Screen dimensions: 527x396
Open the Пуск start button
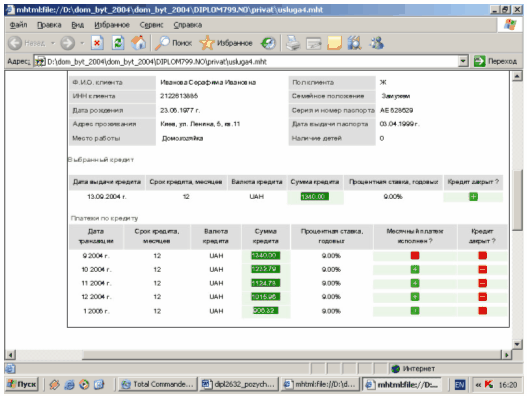click(x=22, y=384)
